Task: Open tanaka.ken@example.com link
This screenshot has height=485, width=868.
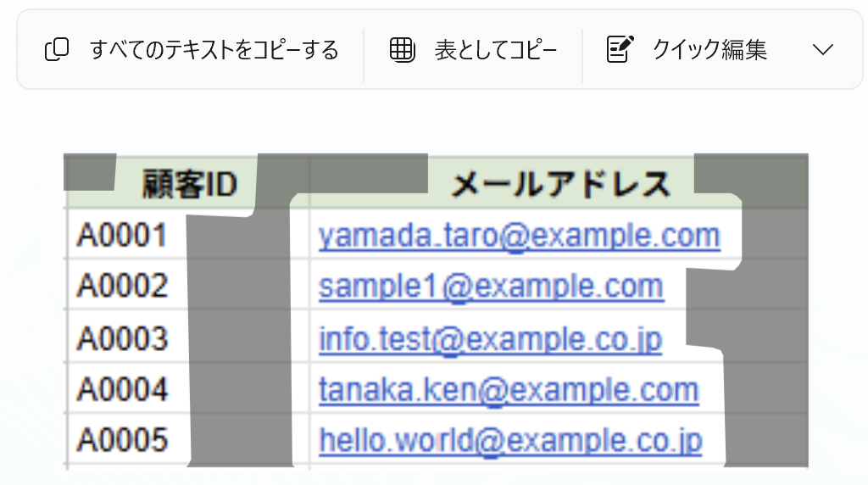Action: click(509, 389)
